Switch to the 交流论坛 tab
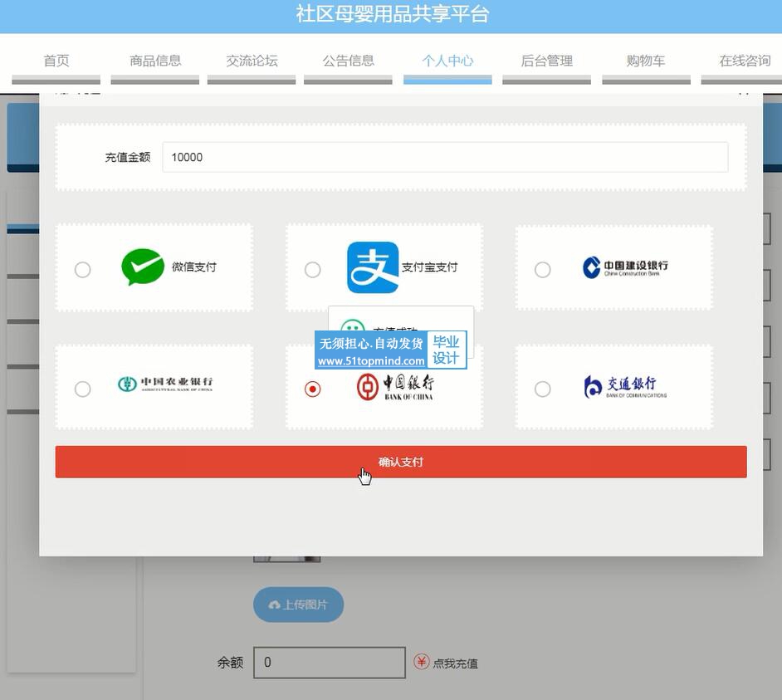 tap(252, 61)
